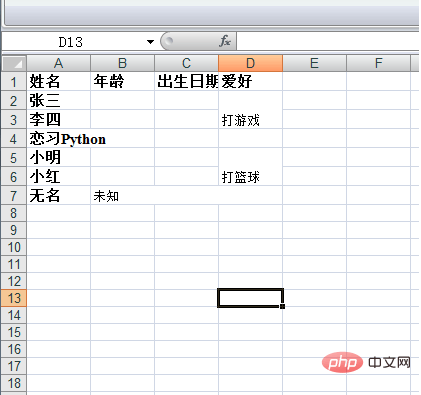
Task: Select row 3 header
Action: coord(14,119)
